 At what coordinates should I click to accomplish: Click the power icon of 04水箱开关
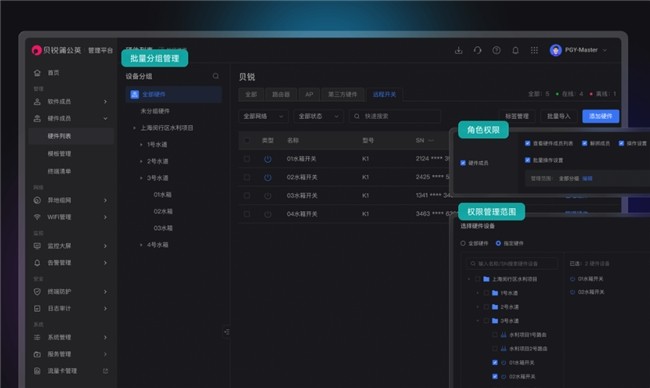click(268, 214)
